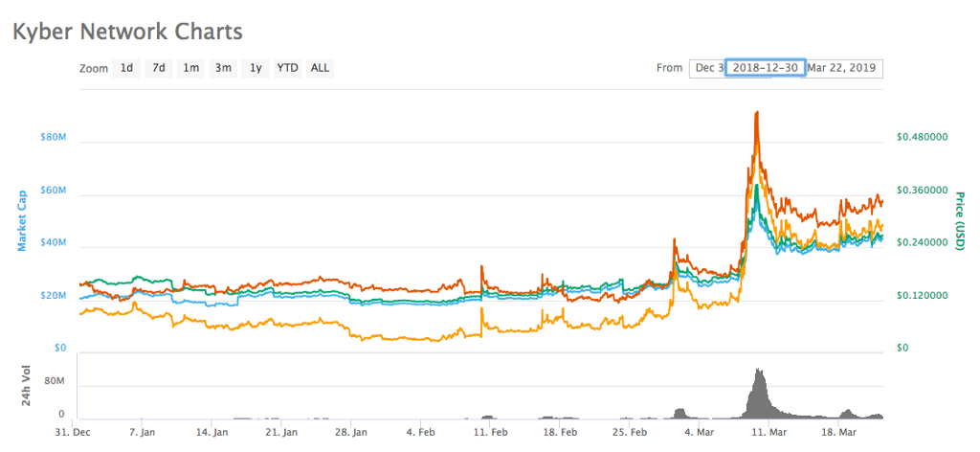The height and width of the screenshot is (452, 980).
Task: Choose the 3m zoom option
Action: coord(223,68)
